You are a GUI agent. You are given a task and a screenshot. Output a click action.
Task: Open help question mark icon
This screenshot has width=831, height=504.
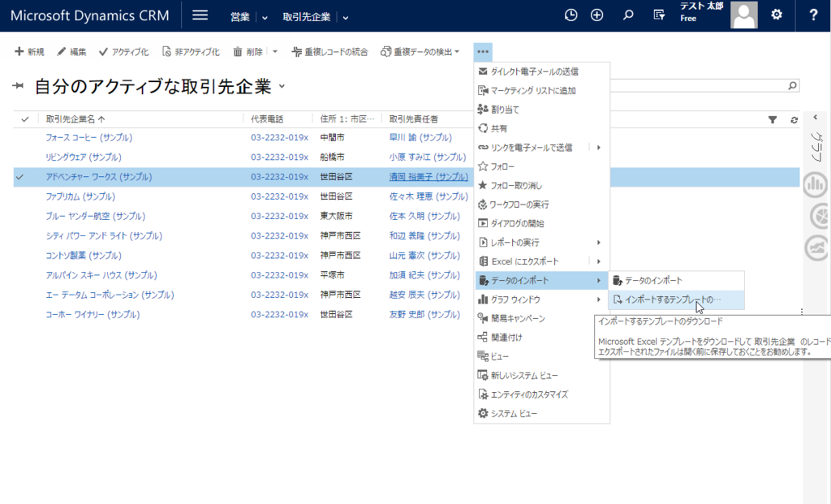click(x=813, y=15)
